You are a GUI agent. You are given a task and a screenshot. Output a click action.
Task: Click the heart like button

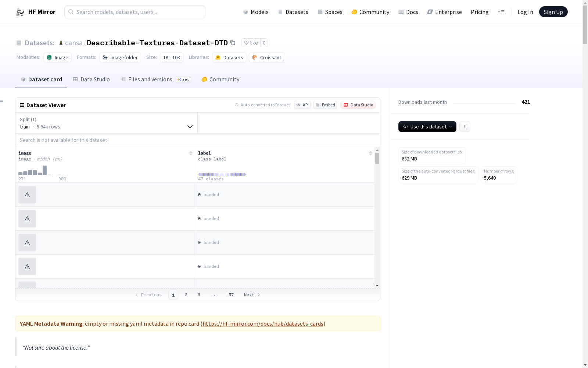click(x=251, y=43)
